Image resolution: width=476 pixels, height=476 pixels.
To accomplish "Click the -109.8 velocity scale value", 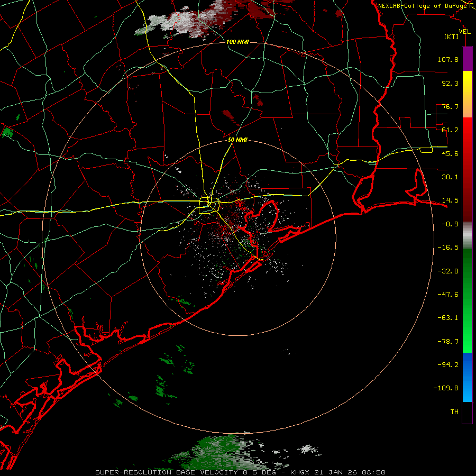I will [446, 388].
